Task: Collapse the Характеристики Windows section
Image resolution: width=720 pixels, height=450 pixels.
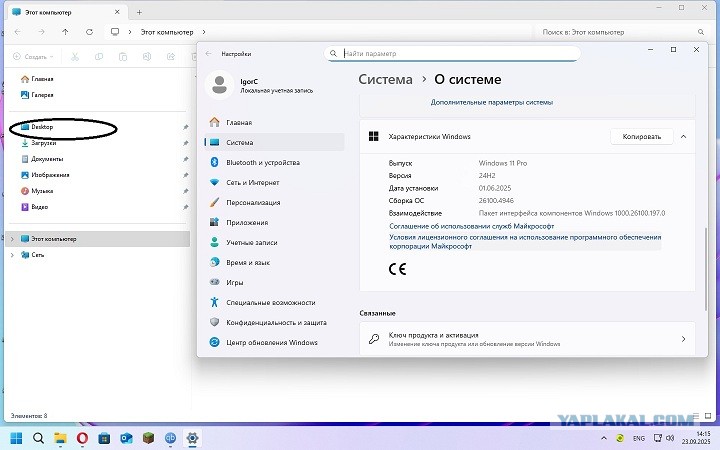Action: click(x=683, y=136)
